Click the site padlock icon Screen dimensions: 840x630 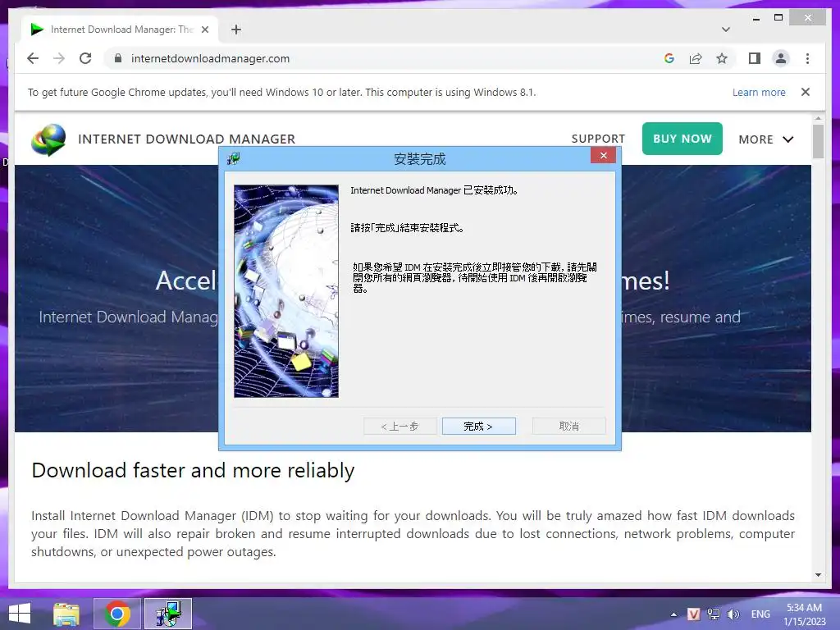[x=118, y=58]
